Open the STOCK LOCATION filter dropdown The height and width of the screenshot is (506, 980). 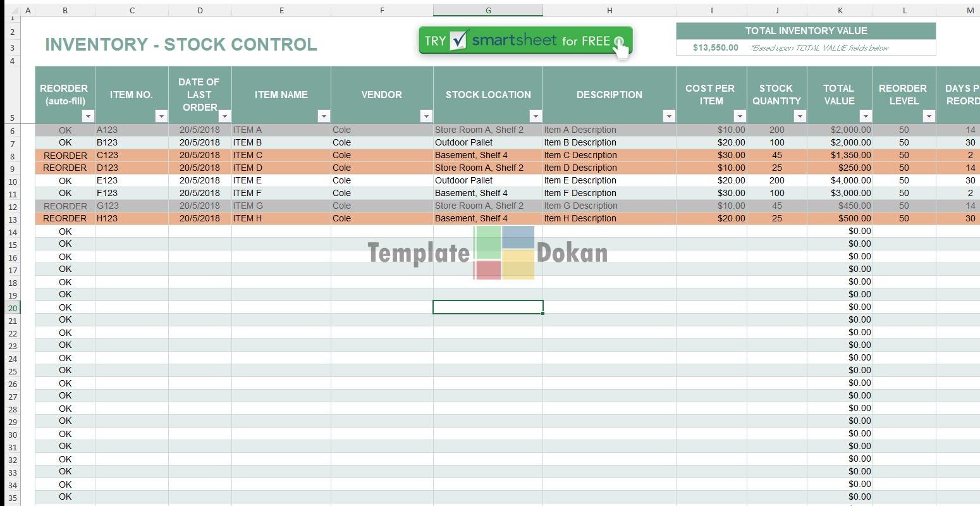pyautogui.click(x=536, y=116)
